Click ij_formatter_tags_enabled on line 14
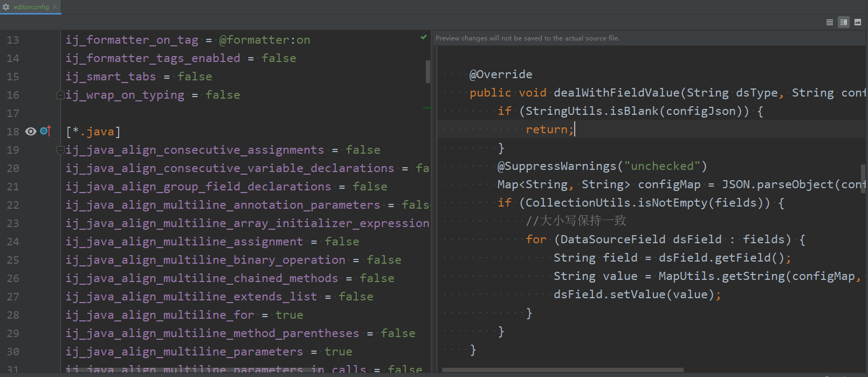The height and width of the screenshot is (377, 868). 153,58
